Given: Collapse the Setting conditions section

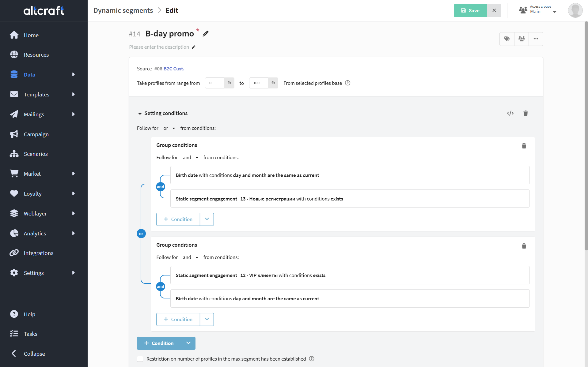Looking at the screenshot, I should pos(140,114).
